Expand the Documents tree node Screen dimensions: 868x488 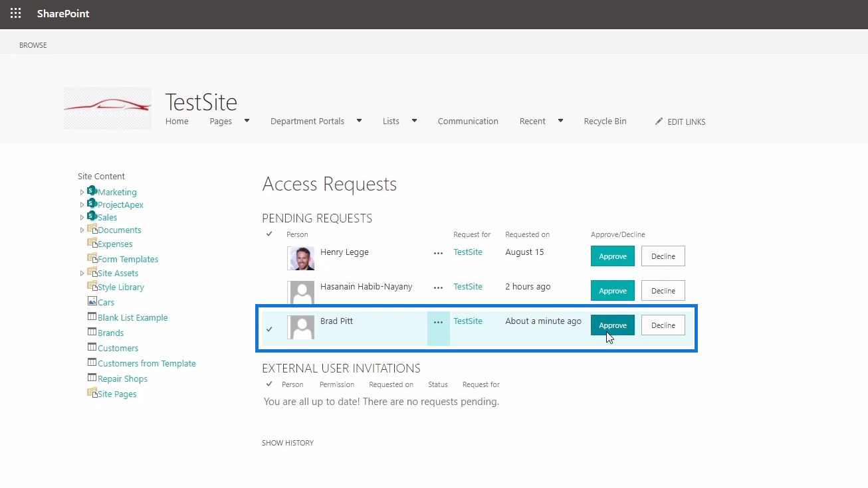82,230
